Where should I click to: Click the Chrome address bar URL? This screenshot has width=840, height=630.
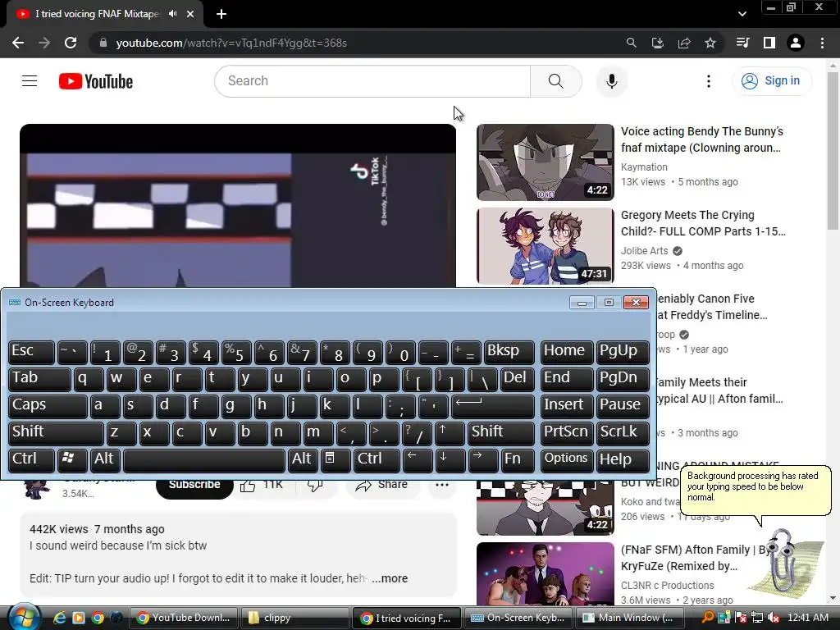click(x=231, y=43)
